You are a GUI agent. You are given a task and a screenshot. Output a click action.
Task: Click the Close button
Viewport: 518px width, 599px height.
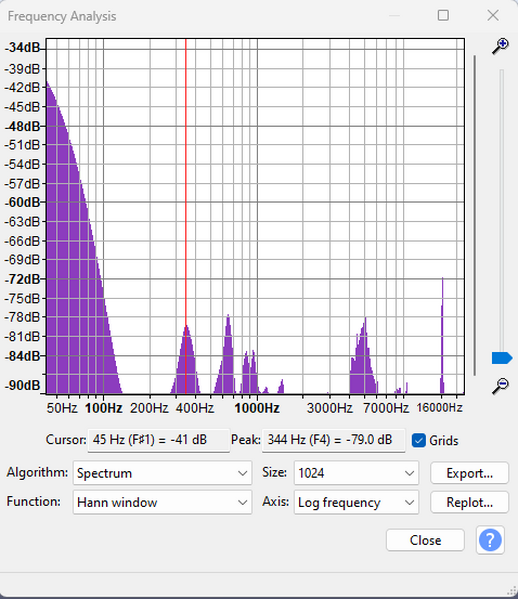(425, 540)
